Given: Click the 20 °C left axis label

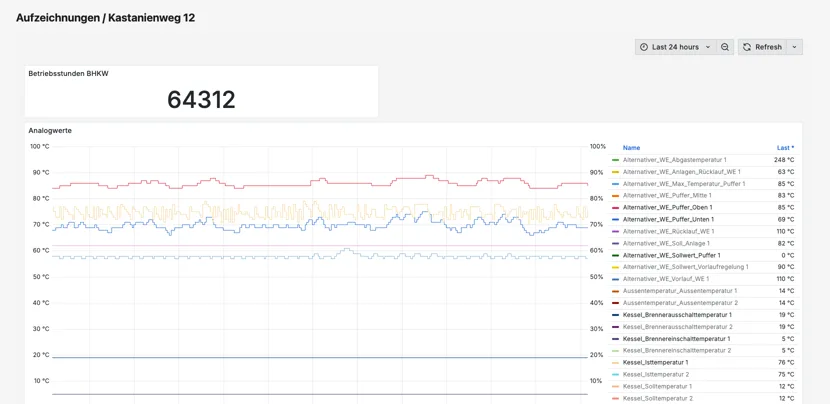Looking at the screenshot, I should tap(41, 355).
